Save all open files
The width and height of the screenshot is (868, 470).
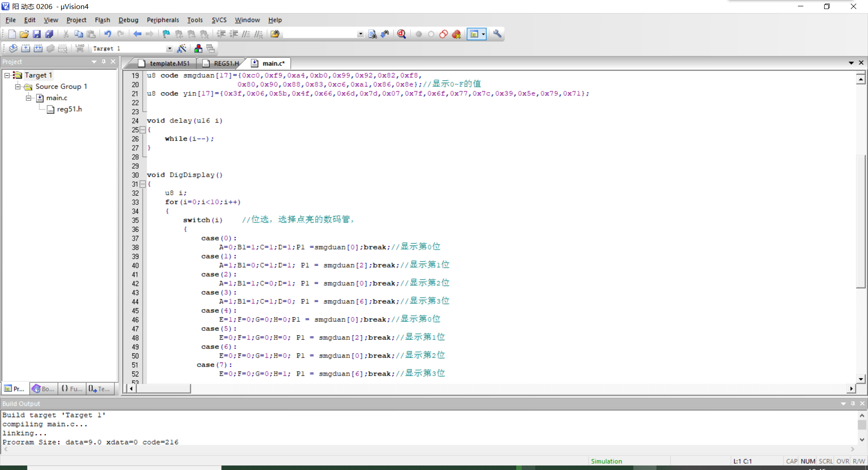49,34
